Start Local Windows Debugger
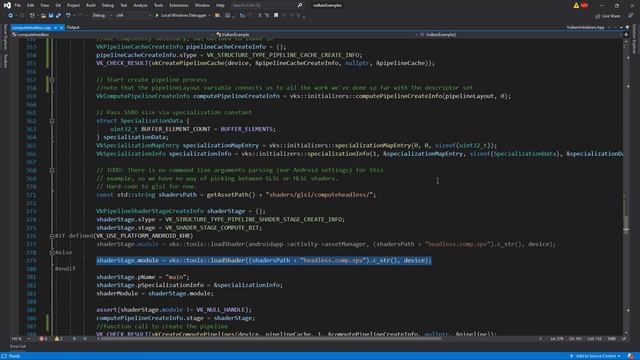The width and height of the screenshot is (640, 360). (x=180, y=16)
